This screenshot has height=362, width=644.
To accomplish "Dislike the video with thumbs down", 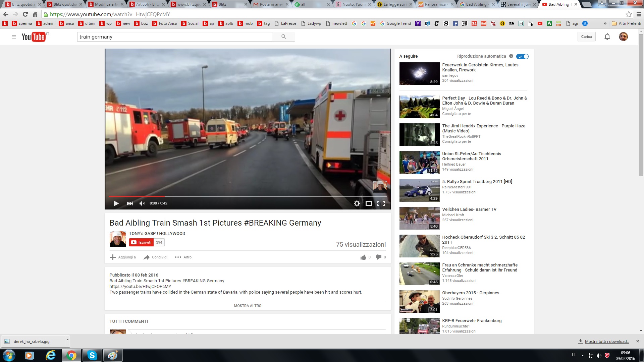I will click(x=378, y=257).
